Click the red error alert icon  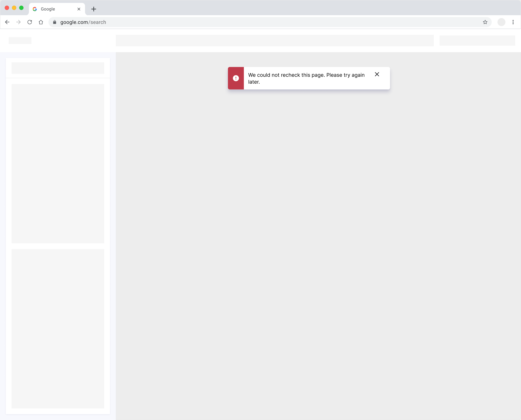point(236,78)
